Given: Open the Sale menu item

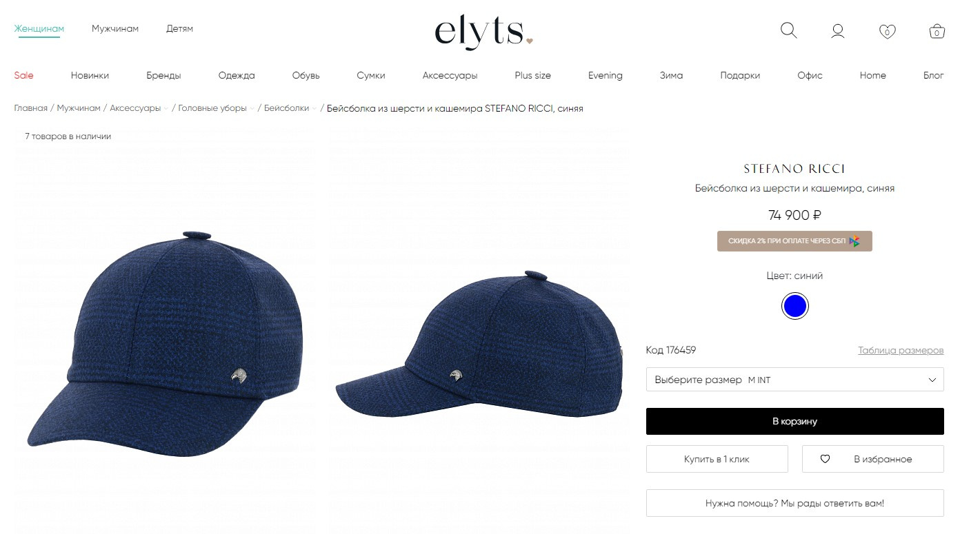Looking at the screenshot, I should [23, 75].
